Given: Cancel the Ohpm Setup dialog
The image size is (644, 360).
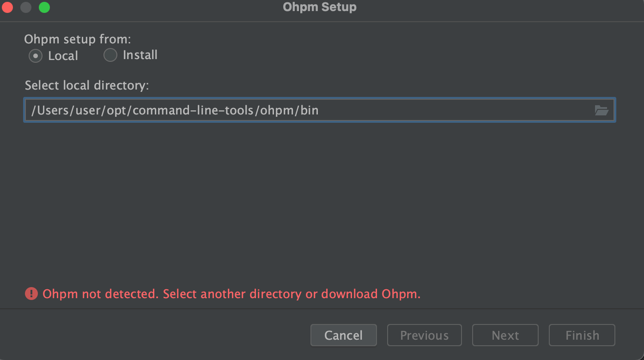Looking at the screenshot, I should (x=344, y=335).
